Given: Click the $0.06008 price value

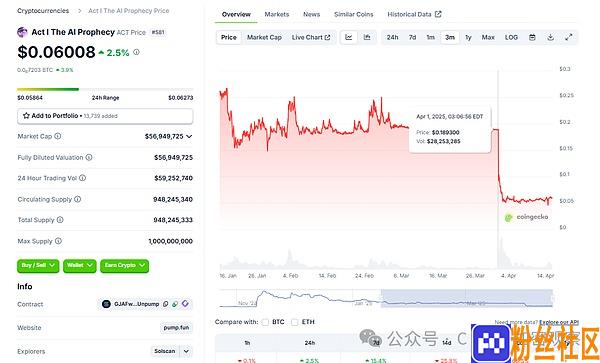Looking at the screenshot, I should pos(56,52).
